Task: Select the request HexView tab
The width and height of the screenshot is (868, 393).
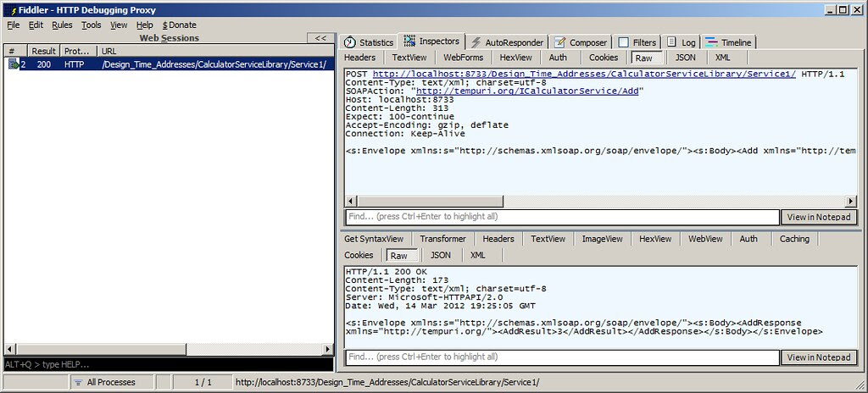Action: 516,58
